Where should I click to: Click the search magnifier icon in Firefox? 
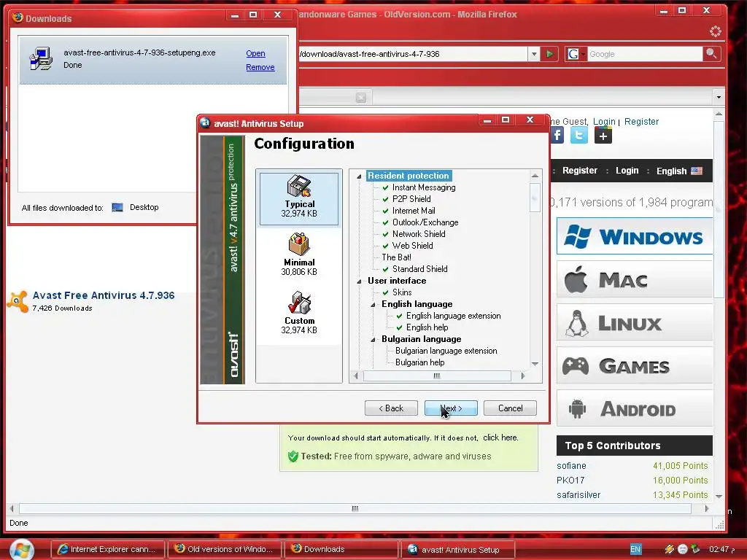tap(711, 54)
